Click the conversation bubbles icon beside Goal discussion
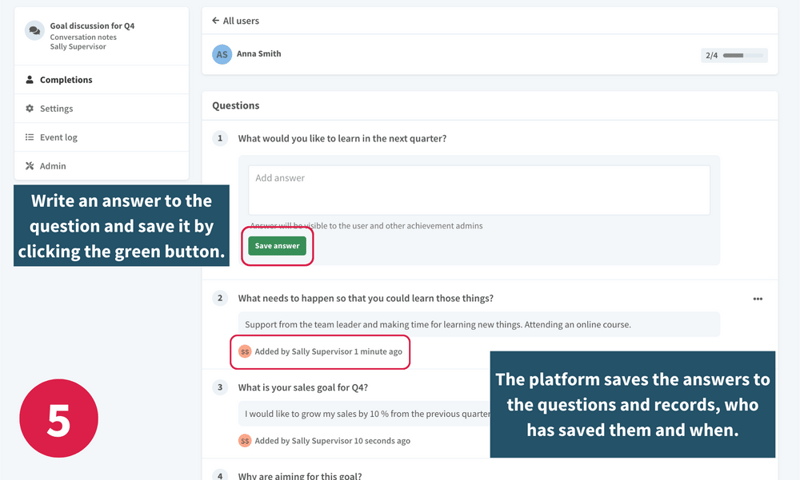Viewport: 800px width, 480px height. [35, 31]
